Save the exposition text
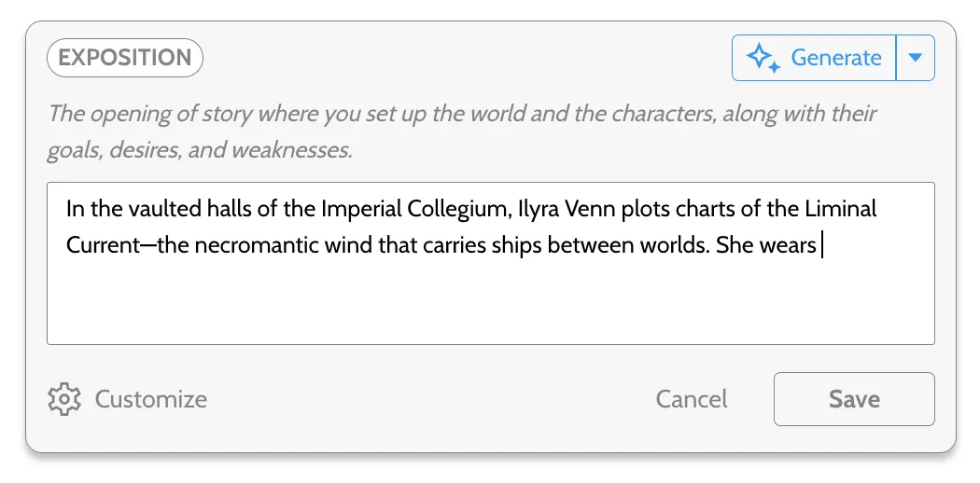This screenshot has height=483, width=980. pyautogui.click(x=854, y=399)
